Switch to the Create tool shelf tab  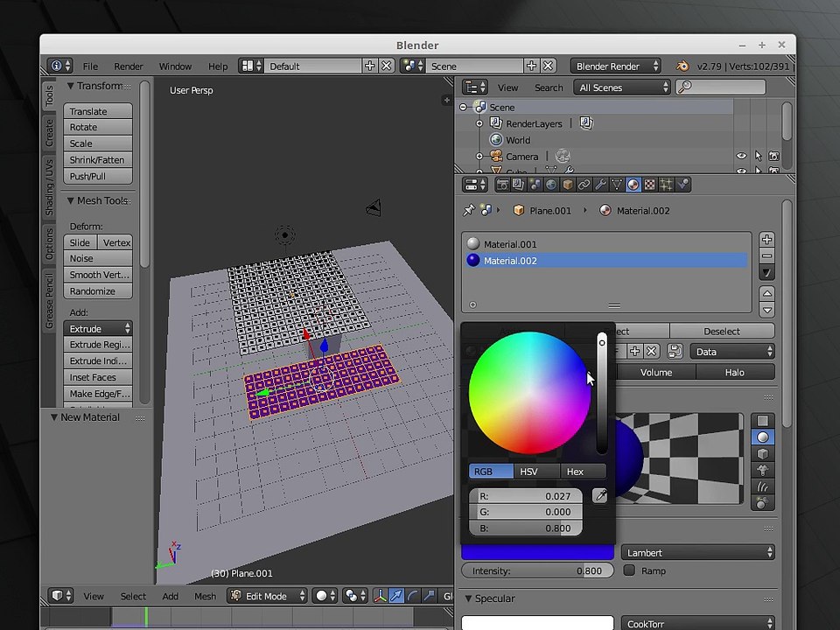click(49, 133)
